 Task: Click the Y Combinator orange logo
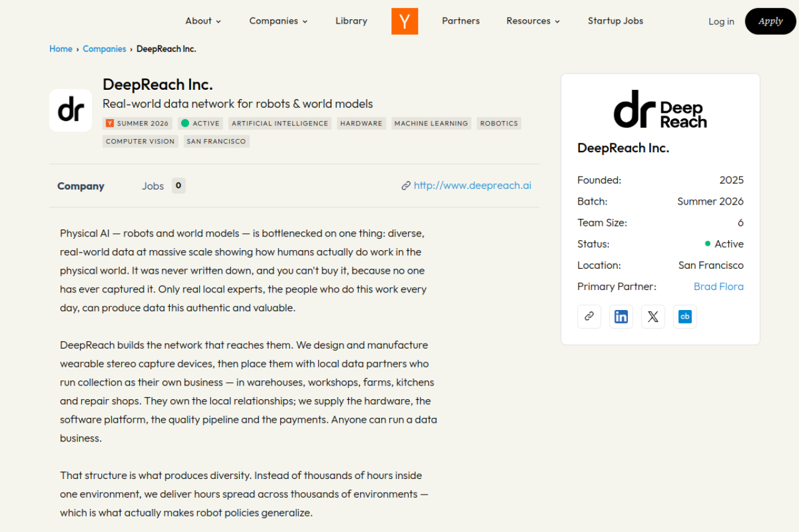tap(404, 21)
